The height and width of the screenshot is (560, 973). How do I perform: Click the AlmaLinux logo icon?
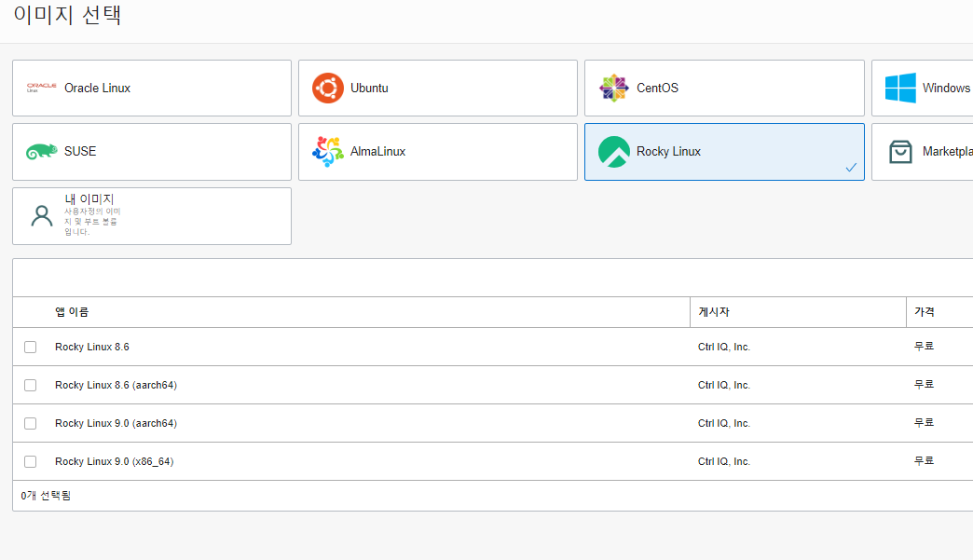tap(328, 151)
